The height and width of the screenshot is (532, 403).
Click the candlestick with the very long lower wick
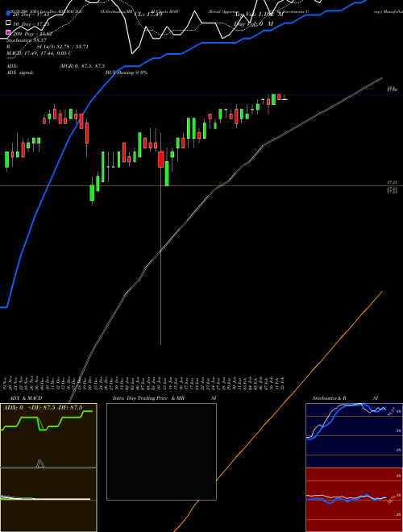(160, 238)
